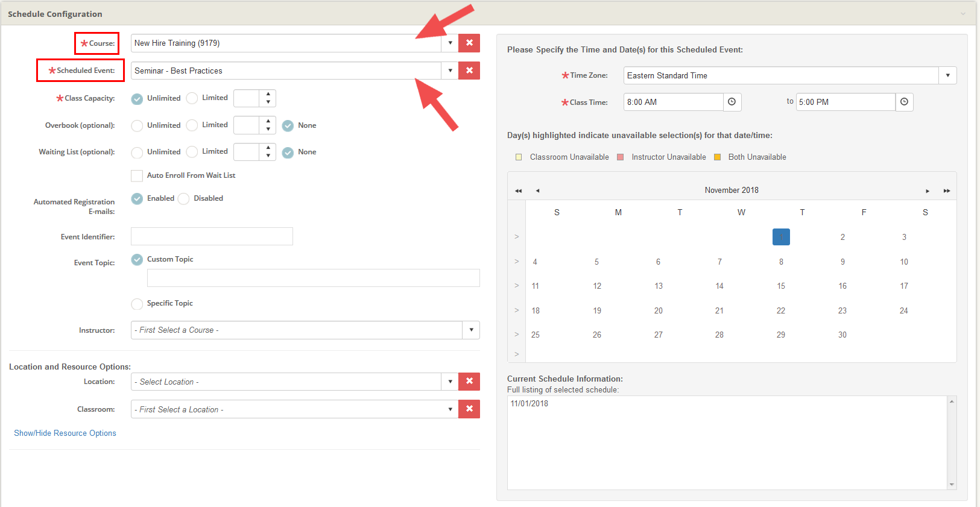Image resolution: width=980 pixels, height=507 pixels.
Task: Choose Custom Topic option
Action: 138,259
